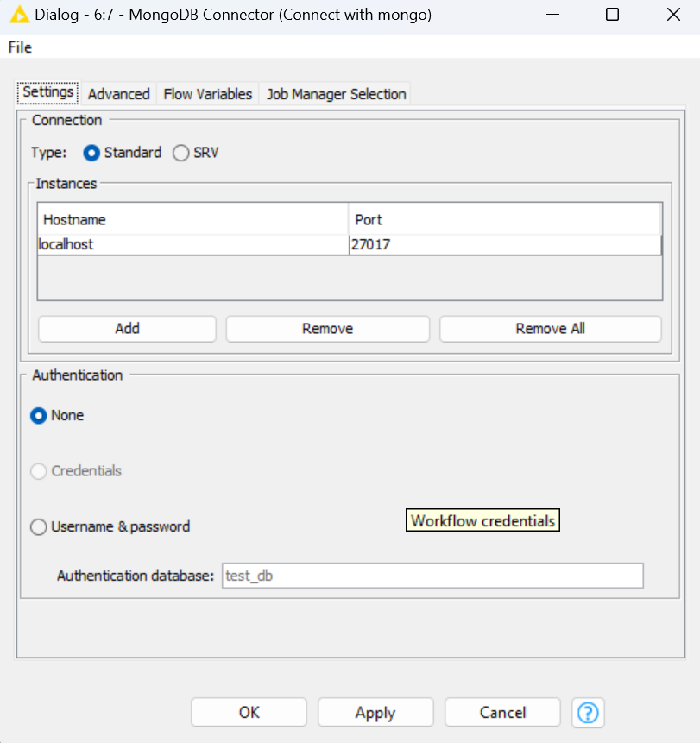Click the Add instance button
Screen dimensions: 700x743
pyautogui.click(x=127, y=329)
